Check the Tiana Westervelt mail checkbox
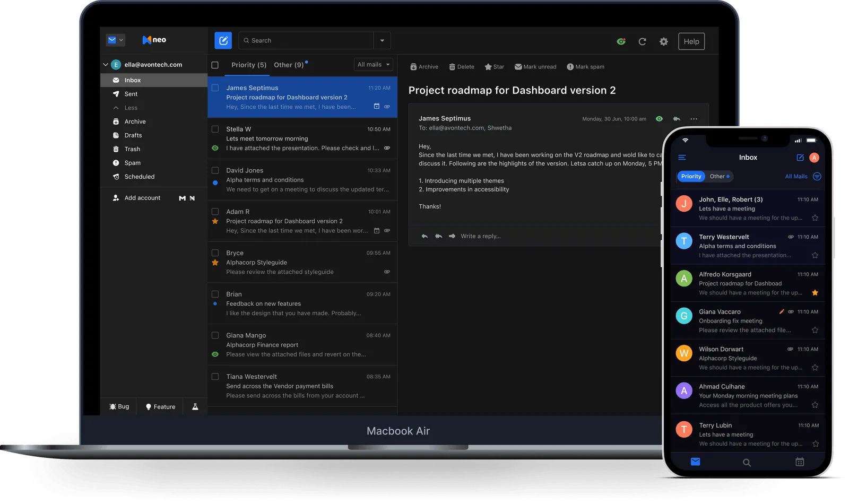The image size is (849, 504). click(x=215, y=377)
